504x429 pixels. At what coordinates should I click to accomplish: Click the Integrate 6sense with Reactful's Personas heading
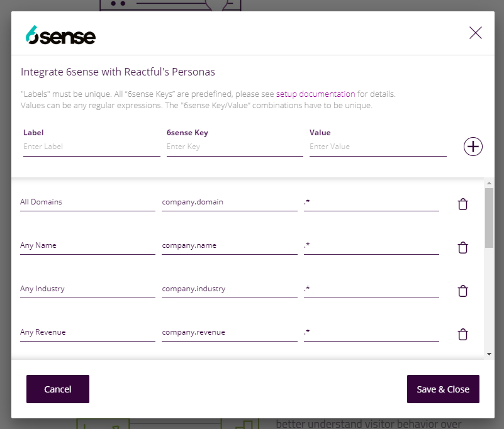tap(118, 72)
